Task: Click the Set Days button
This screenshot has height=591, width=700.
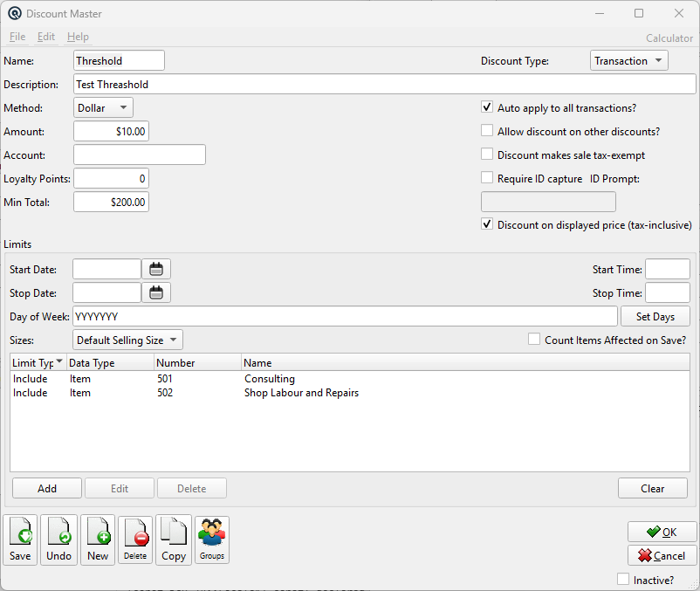Action: tap(655, 317)
